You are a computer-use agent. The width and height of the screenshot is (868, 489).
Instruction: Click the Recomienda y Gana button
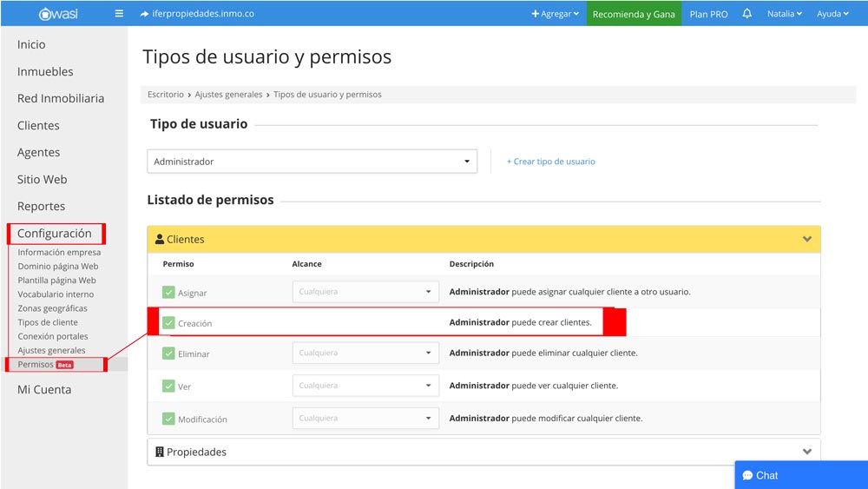[634, 14]
